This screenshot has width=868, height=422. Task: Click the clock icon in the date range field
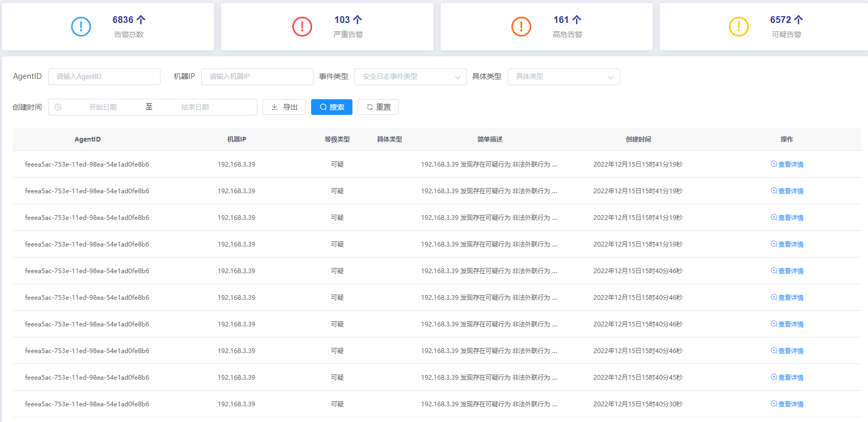coord(58,107)
